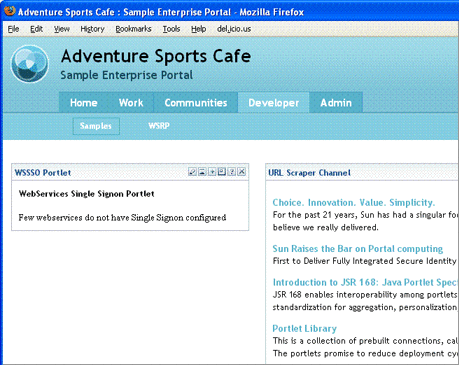This screenshot has height=365, width=459.
Task: Click 'JSR 168 enables interoperability among portlets' text
Action: click(x=365, y=295)
